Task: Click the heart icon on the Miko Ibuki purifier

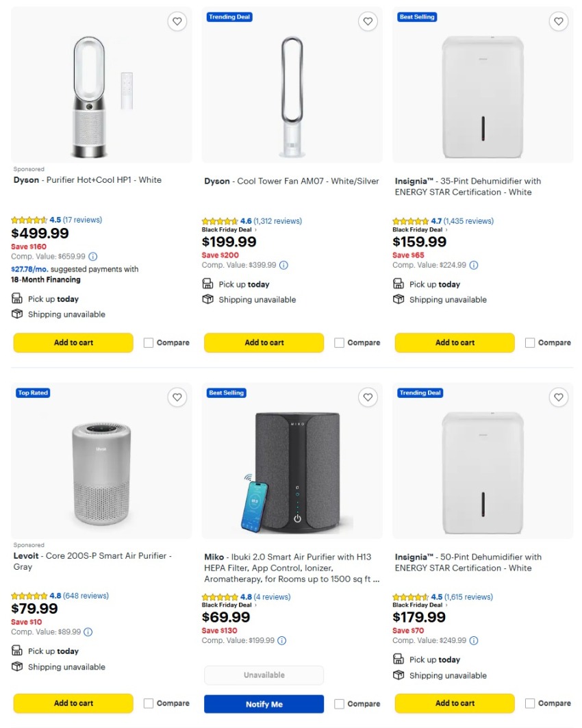Action: point(368,397)
